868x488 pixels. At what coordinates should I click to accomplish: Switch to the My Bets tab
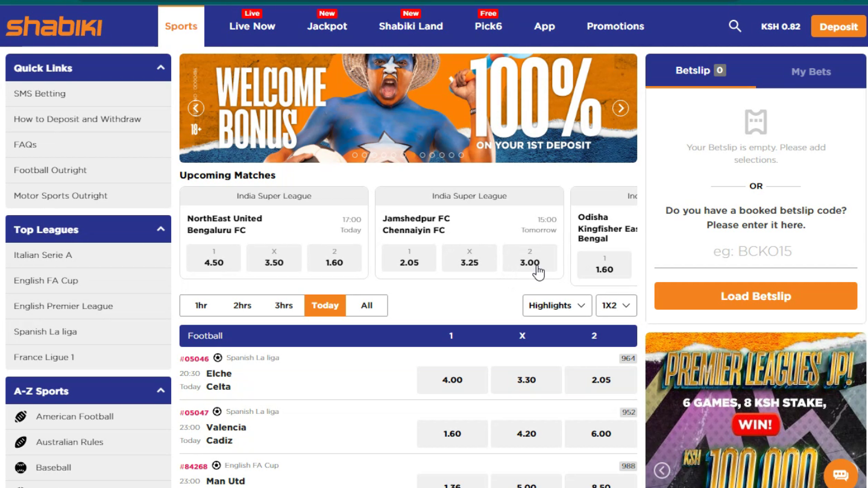click(811, 72)
